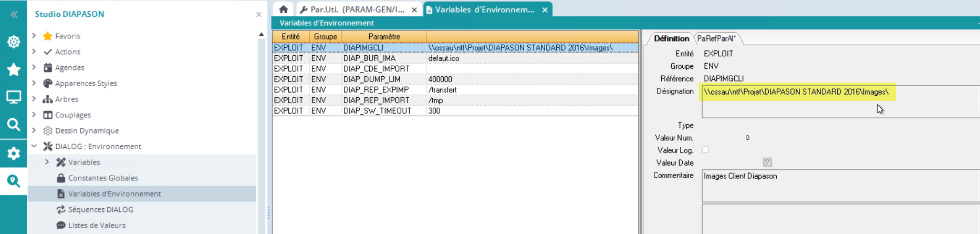Viewport: 980px width, 234px height.
Task: Click the top wheel icon in left rail
Action: coord(14,42)
